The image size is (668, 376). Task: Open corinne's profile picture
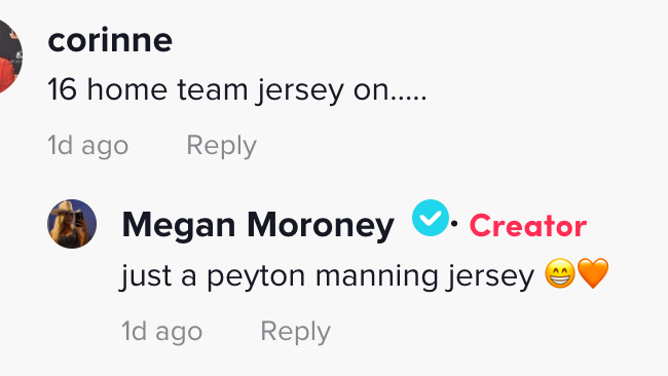tap(9, 55)
